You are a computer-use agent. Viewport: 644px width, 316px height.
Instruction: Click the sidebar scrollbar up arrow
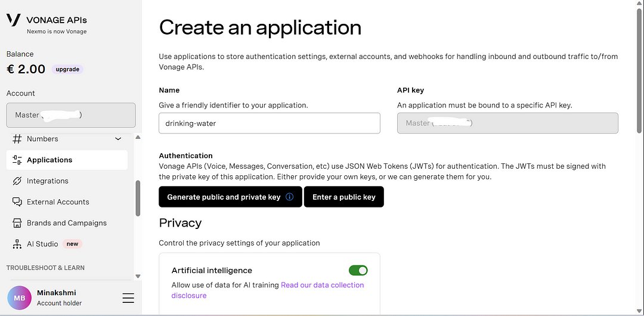138,137
